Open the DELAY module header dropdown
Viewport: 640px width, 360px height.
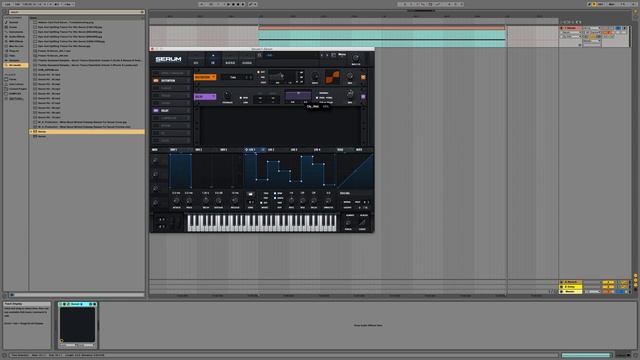pos(205,97)
